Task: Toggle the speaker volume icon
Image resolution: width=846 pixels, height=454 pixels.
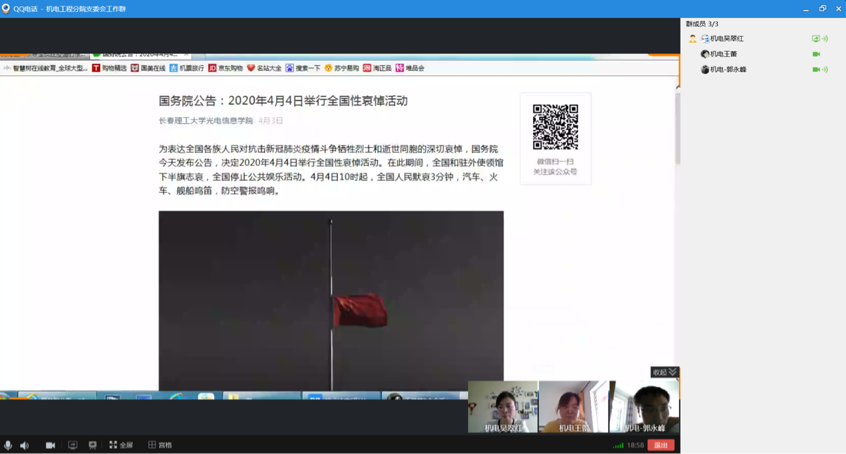Action: coord(25,445)
